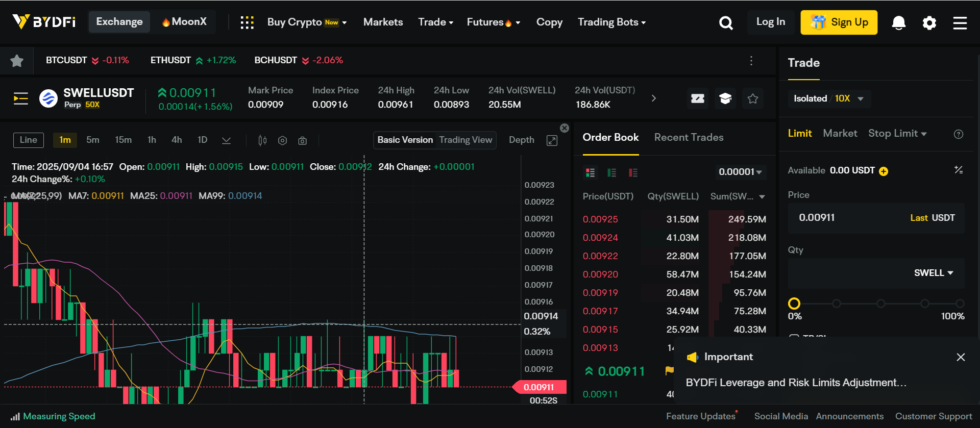Show combined order book view icon

point(591,172)
